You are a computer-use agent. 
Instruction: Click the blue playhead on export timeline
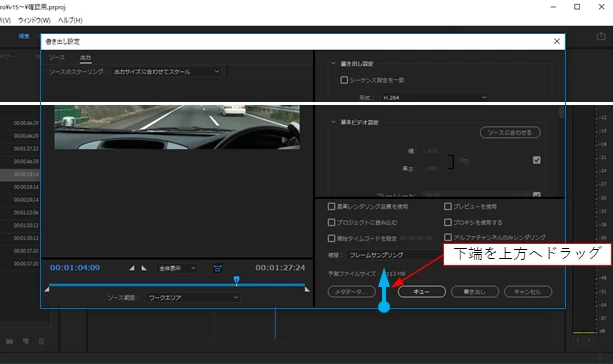click(237, 279)
